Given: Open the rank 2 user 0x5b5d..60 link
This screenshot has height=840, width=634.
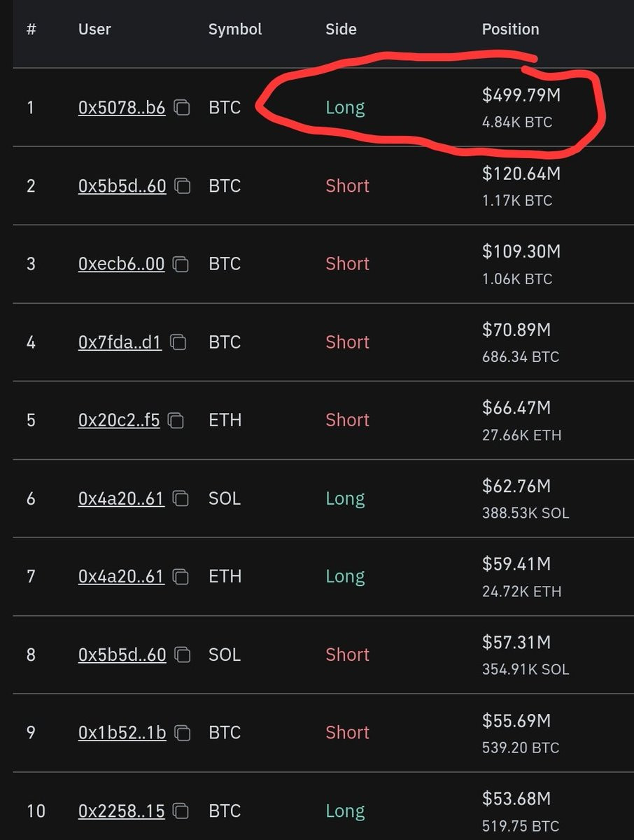Looking at the screenshot, I should click(x=122, y=186).
